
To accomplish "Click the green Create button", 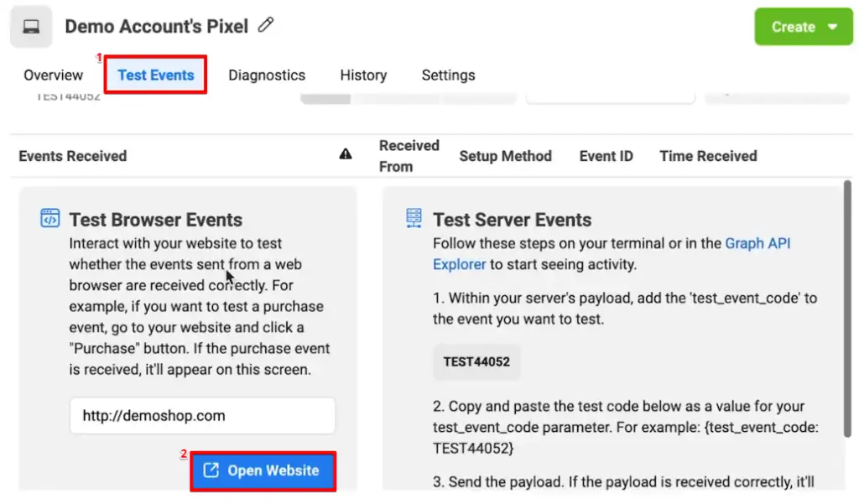I will click(795, 26).
